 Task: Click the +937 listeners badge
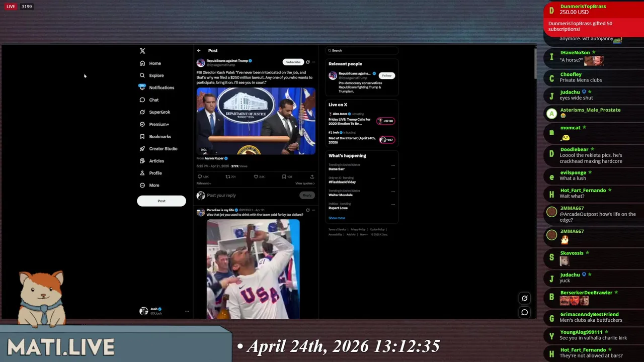tap(386, 140)
